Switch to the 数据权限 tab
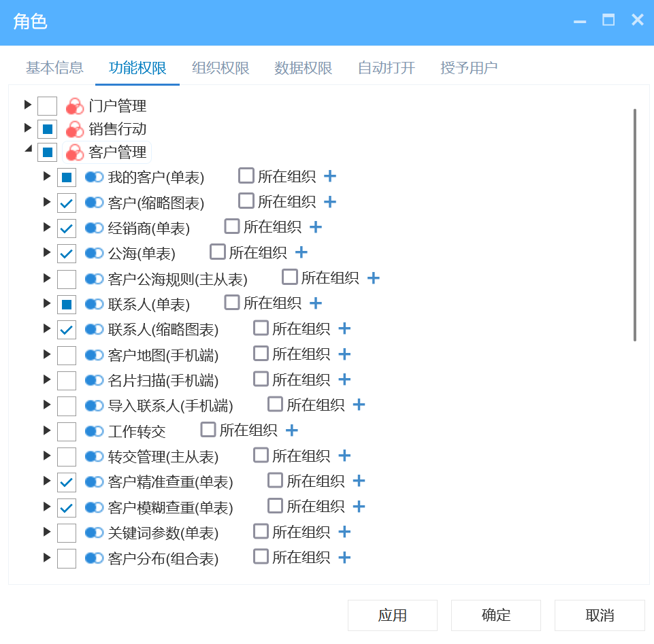The height and width of the screenshot is (644, 654). point(303,68)
